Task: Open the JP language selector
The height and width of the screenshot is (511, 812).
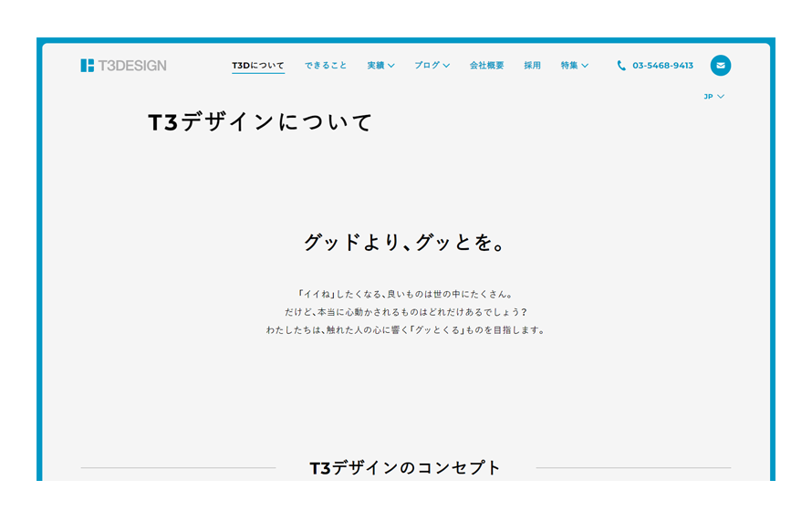Action: point(713,97)
